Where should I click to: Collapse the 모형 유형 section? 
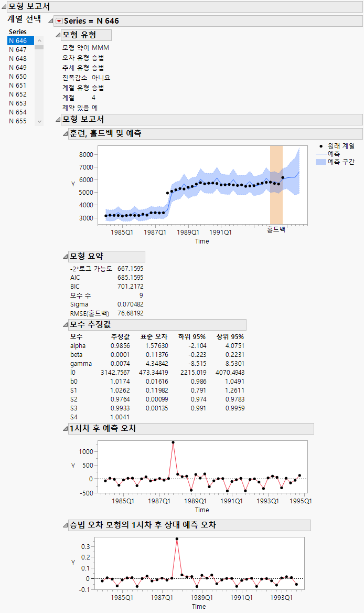[58, 35]
